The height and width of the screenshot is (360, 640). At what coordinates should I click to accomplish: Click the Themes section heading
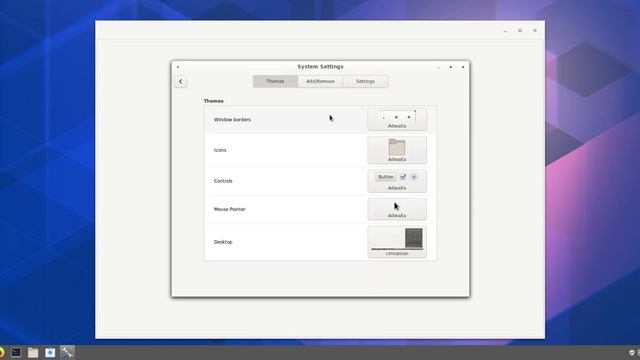pos(213,101)
